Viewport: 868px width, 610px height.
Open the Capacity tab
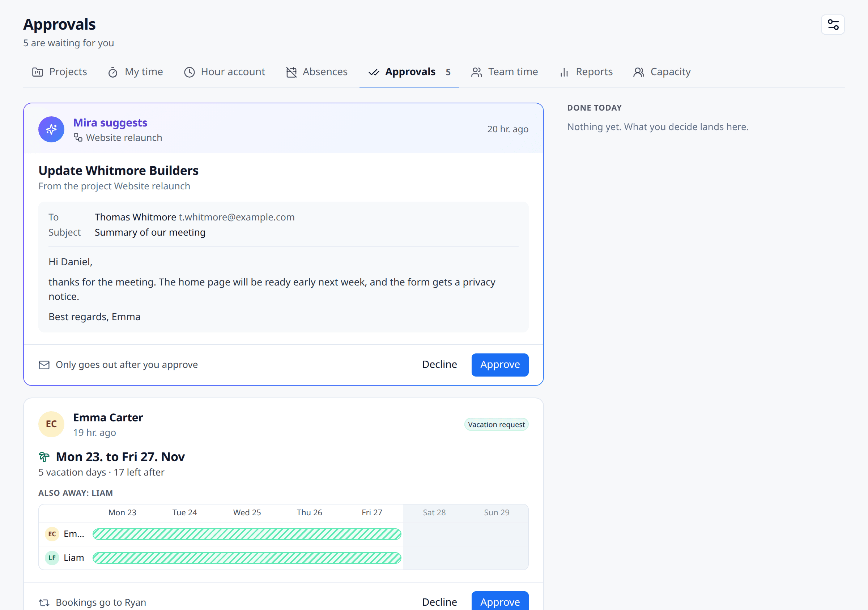[662, 72]
